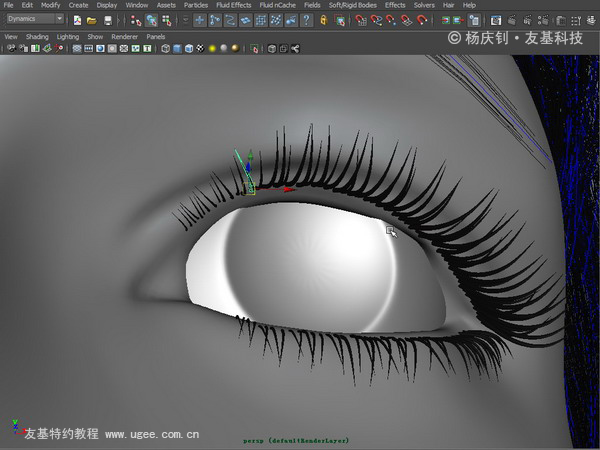Open the Modify menu
600x450 pixels.
tap(51, 5)
